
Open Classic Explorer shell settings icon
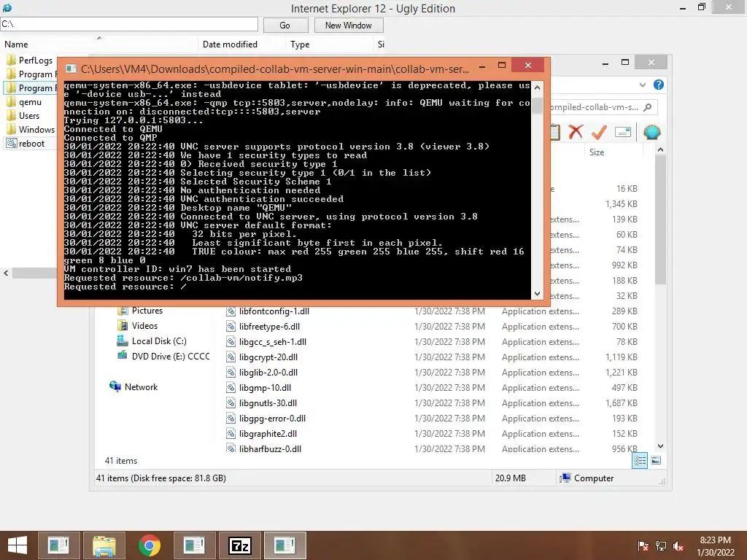tap(651, 132)
